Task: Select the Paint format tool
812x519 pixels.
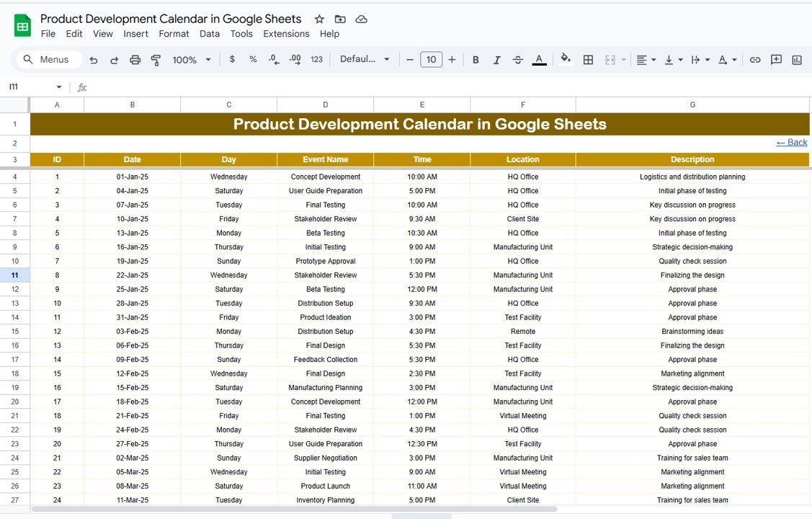Action: click(156, 60)
